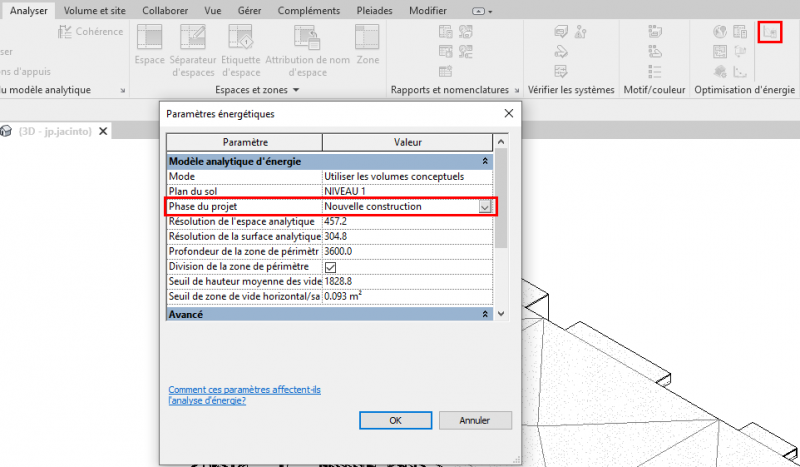
Task: Confirm energy settings with OK
Action: (x=395, y=421)
